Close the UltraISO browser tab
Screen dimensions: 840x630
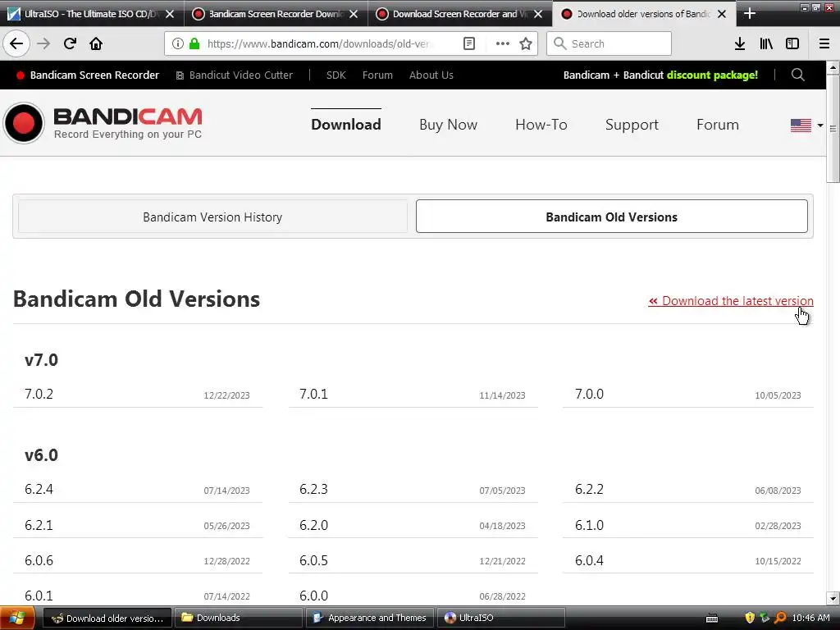point(170,14)
